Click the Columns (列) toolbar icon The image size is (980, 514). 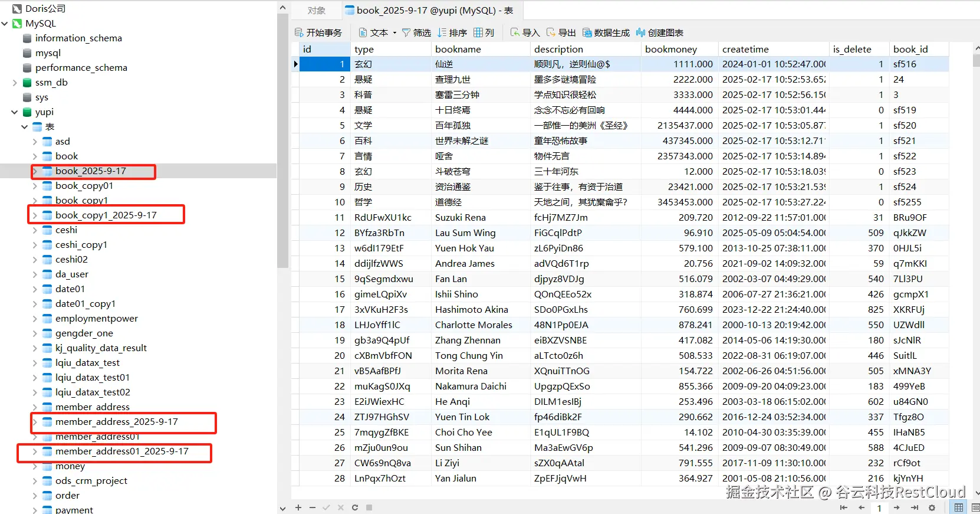[478, 32]
